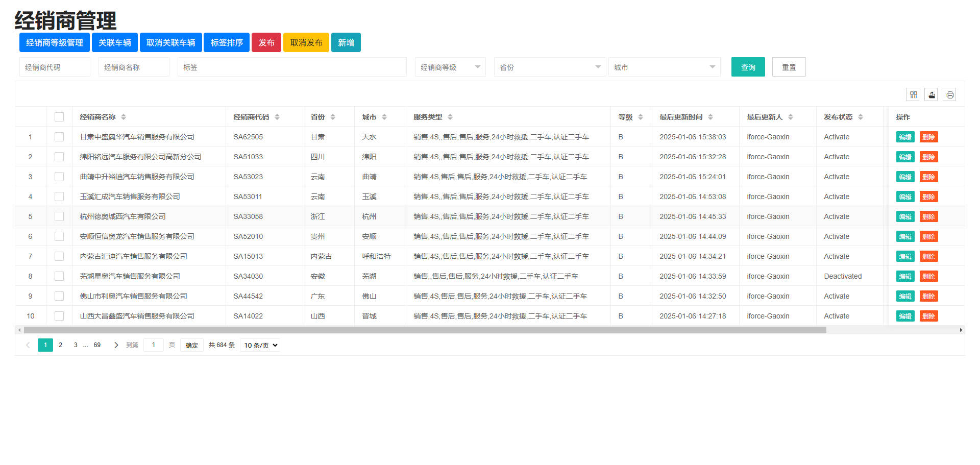Go to next page arrow

pyautogui.click(x=116, y=345)
